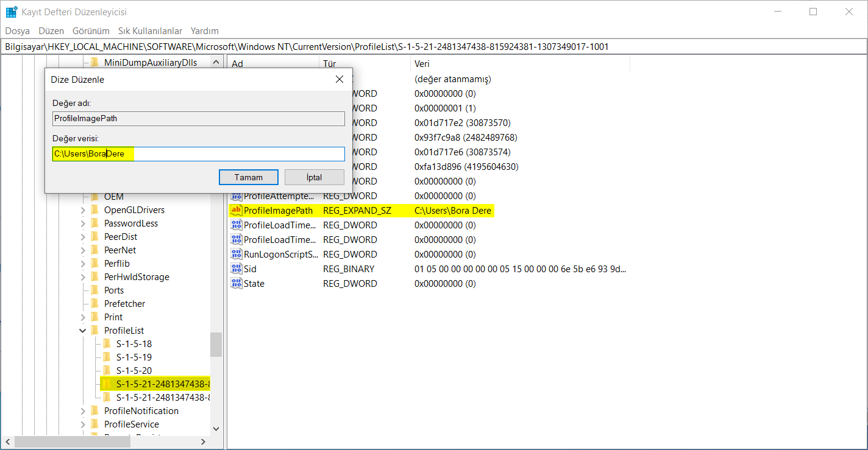Click the S-1-5-18 folder icon
The width and height of the screenshot is (868, 450).
(x=107, y=344)
